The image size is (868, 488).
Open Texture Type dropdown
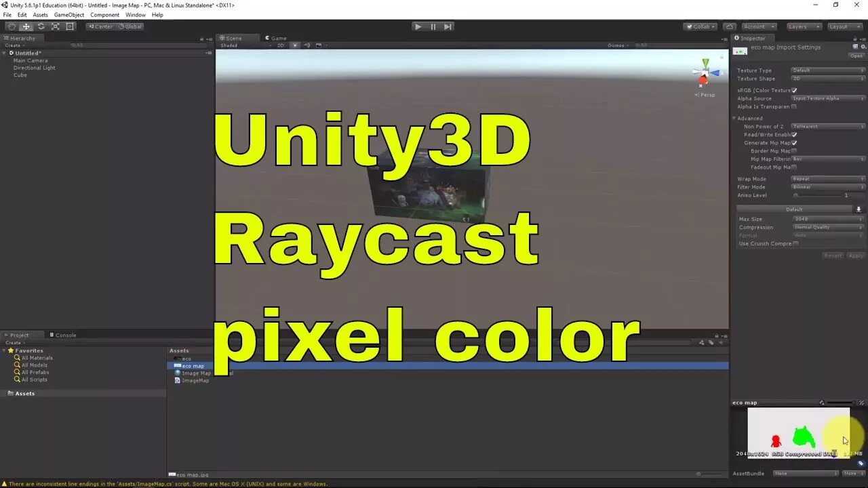[828, 70]
